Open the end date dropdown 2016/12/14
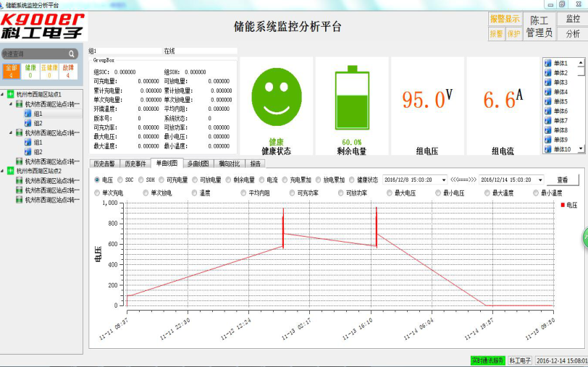 [x=540, y=180]
